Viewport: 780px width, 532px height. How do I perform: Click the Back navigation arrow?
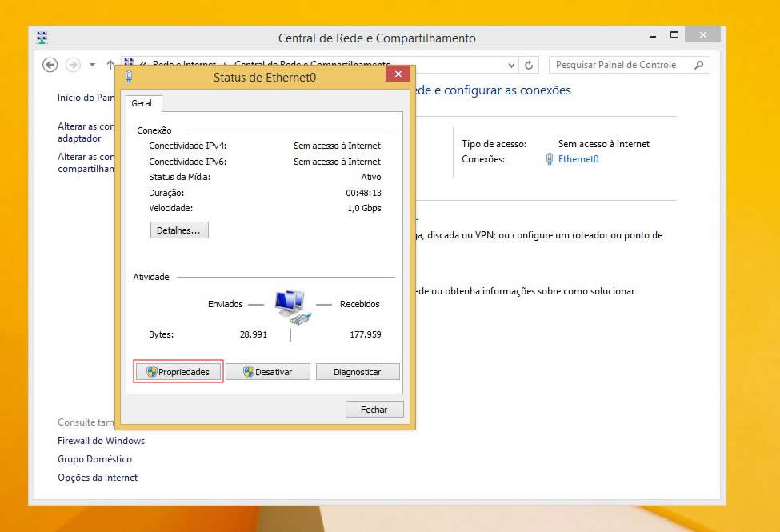click(50, 65)
